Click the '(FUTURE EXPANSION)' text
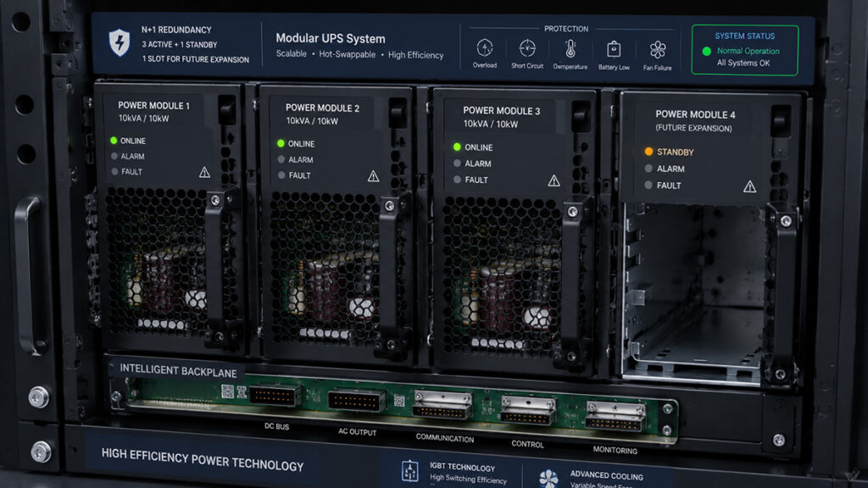This screenshot has width=868, height=488. 693,128
